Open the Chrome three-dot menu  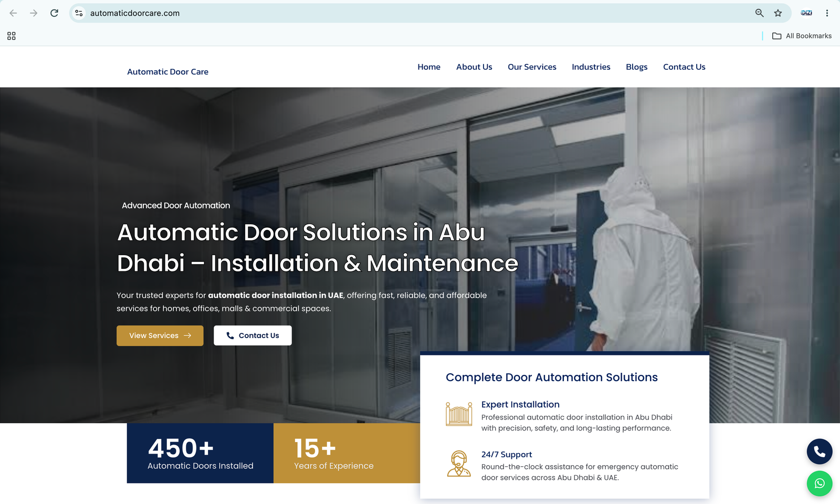click(827, 13)
